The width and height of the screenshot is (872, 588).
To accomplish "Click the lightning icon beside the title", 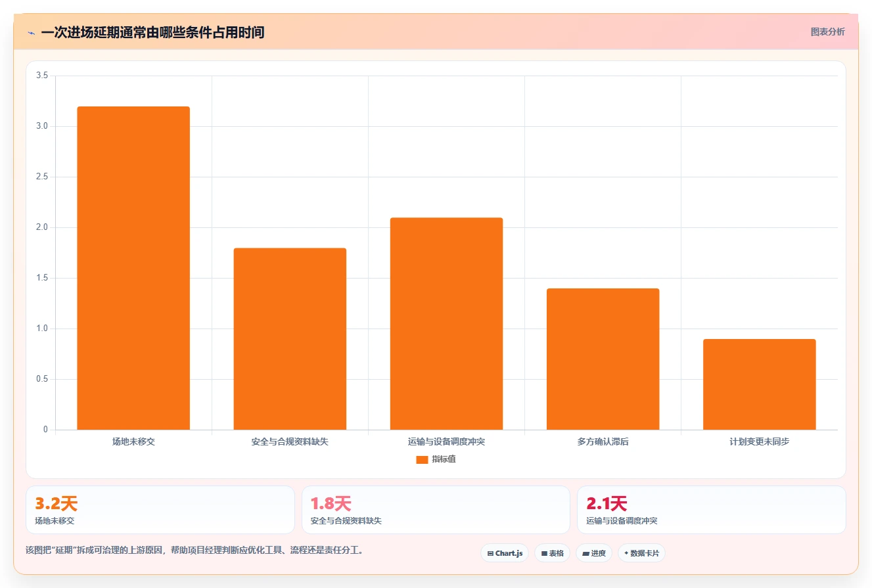I will pyautogui.click(x=31, y=33).
